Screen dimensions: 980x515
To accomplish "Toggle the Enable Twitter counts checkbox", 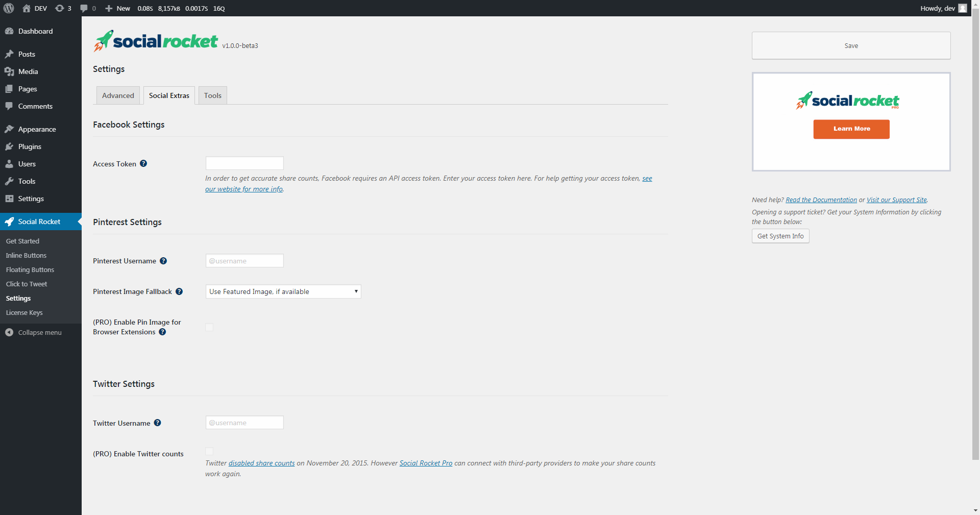I will click(x=209, y=451).
